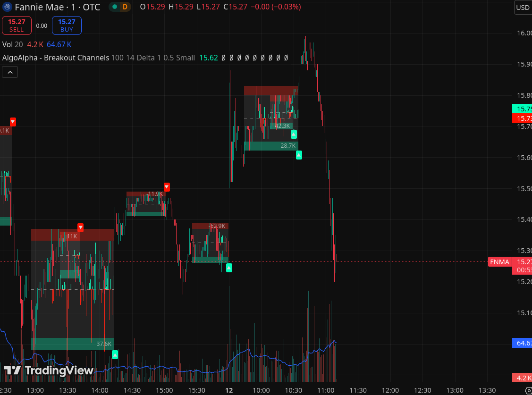Image resolution: width=532 pixels, height=395 pixels.
Task: Open chart settings gear at the bottom-right corner
Action: 528,391
